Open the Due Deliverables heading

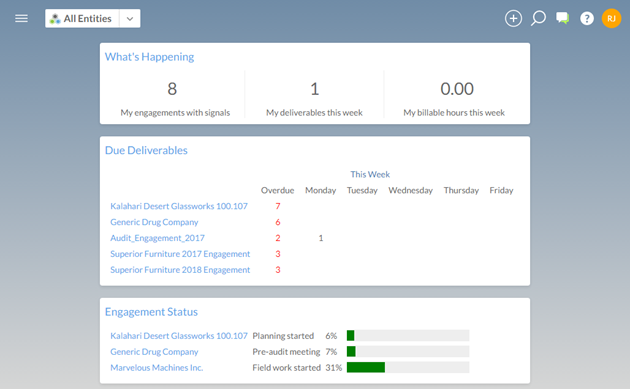click(146, 150)
